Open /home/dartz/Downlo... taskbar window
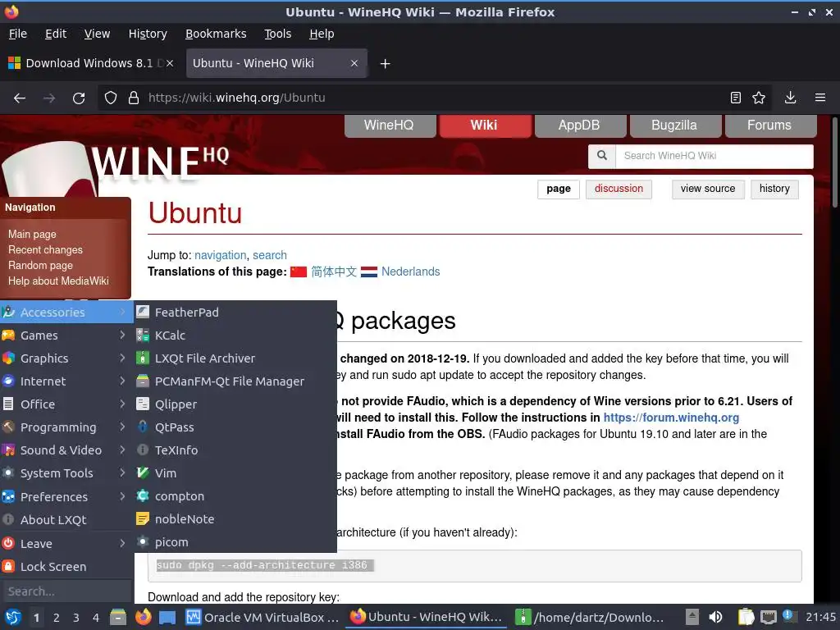This screenshot has height=630, width=840. tap(591, 617)
